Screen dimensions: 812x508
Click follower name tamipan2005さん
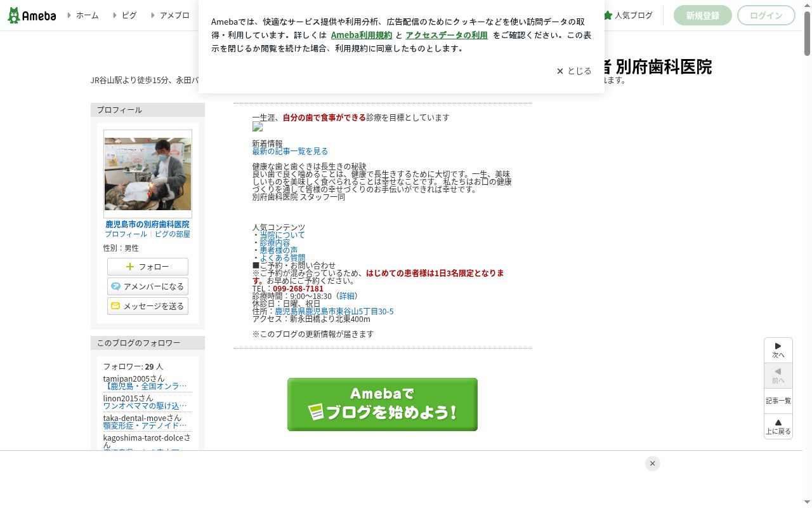point(134,378)
